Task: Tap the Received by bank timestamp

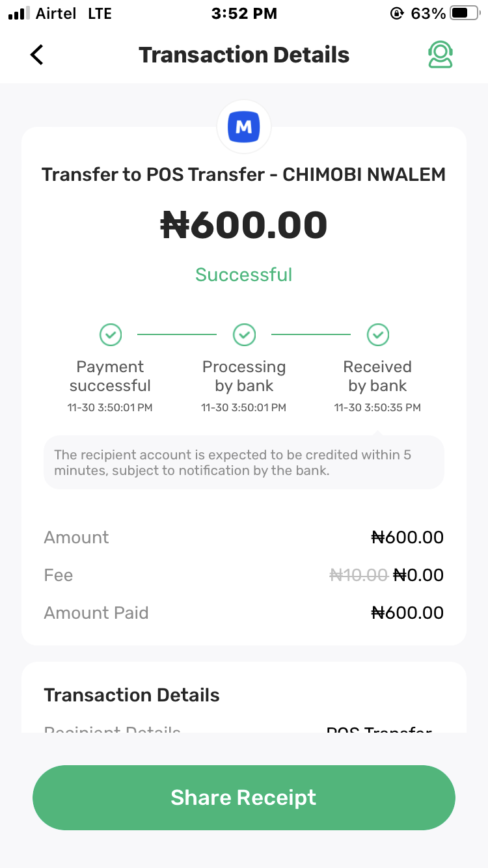Action: tap(377, 408)
